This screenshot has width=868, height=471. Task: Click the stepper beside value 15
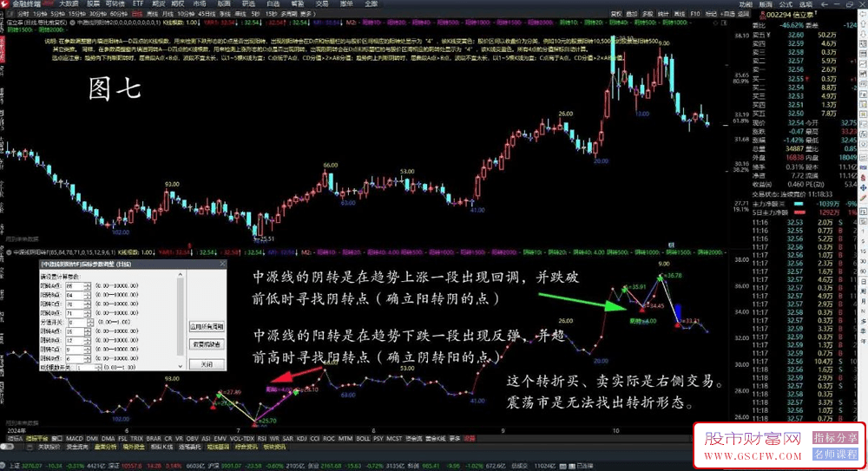tap(88, 331)
